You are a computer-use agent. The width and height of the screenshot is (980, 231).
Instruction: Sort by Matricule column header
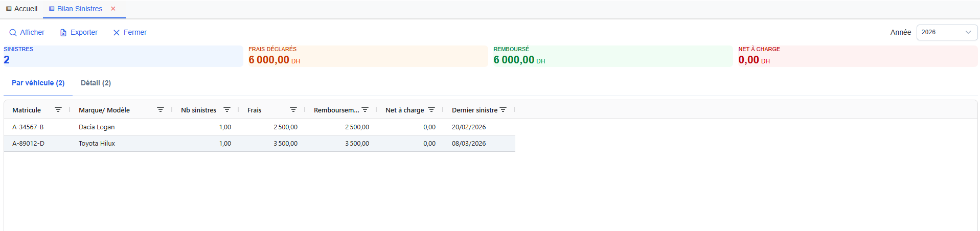(27, 110)
